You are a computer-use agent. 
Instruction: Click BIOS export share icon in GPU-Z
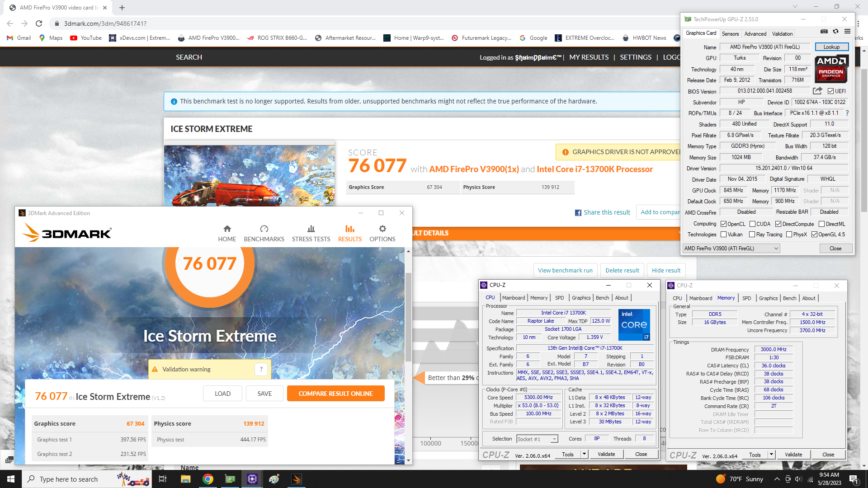pos(817,91)
